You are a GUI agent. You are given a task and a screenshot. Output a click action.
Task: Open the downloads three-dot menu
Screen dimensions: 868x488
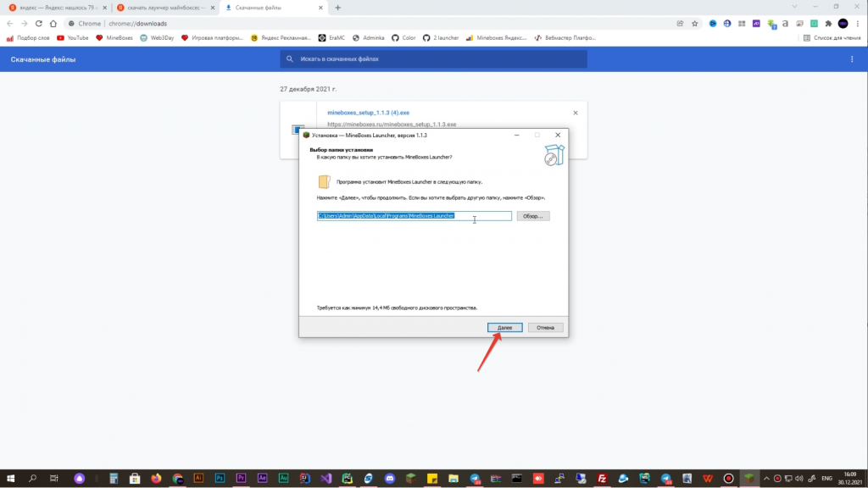(852, 59)
